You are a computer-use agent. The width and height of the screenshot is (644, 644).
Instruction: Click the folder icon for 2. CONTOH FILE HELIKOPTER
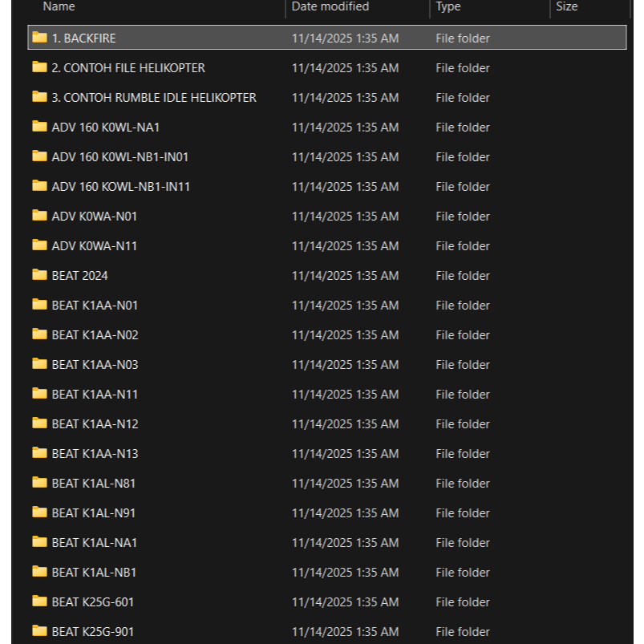tap(38, 67)
